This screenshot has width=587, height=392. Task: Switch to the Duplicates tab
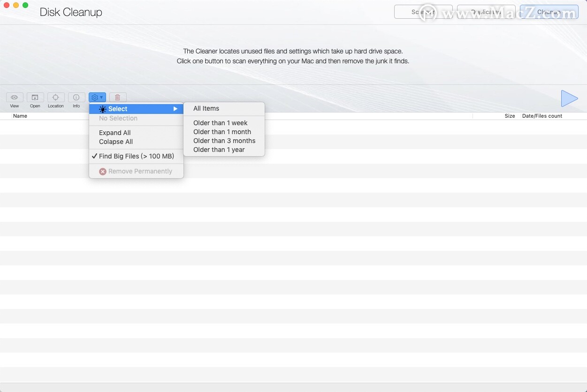pyautogui.click(x=486, y=12)
